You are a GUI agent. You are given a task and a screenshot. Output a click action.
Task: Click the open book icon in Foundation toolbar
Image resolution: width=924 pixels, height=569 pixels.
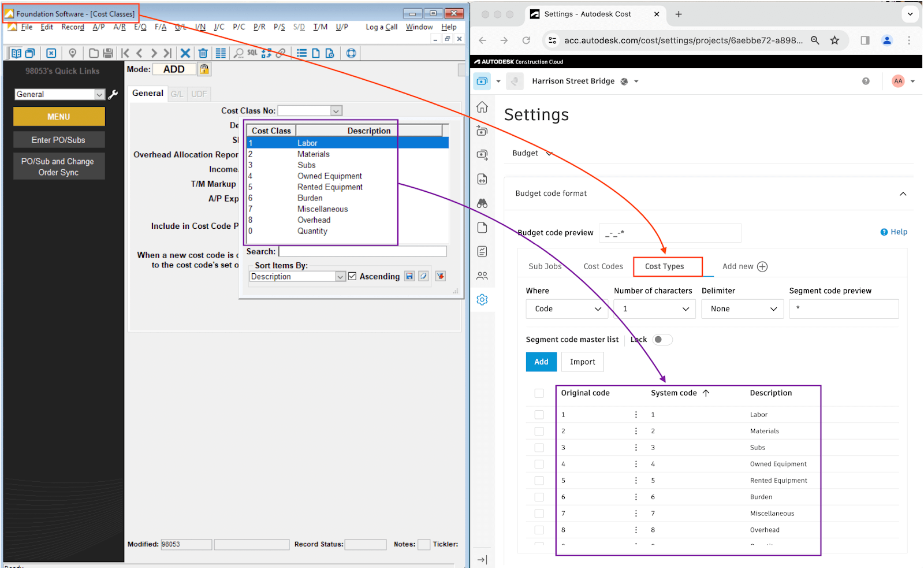click(x=16, y=53)
